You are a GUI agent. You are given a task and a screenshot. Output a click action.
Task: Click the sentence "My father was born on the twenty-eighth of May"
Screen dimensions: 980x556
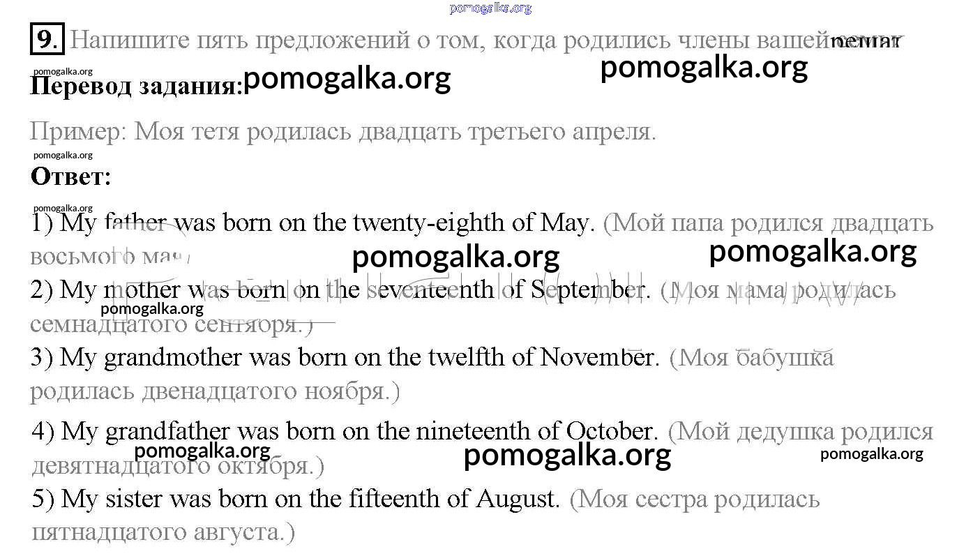coord(312,223)
